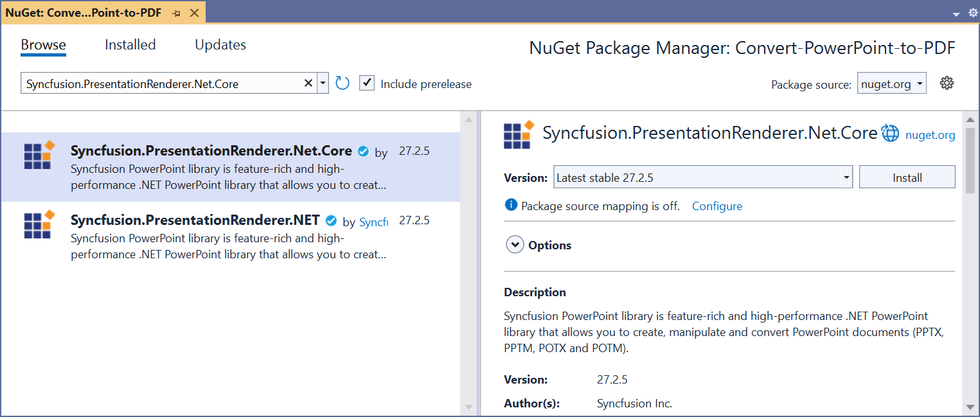Open the tab well gear options
This screenshot has height=417, width=980.
coord(972,13)
